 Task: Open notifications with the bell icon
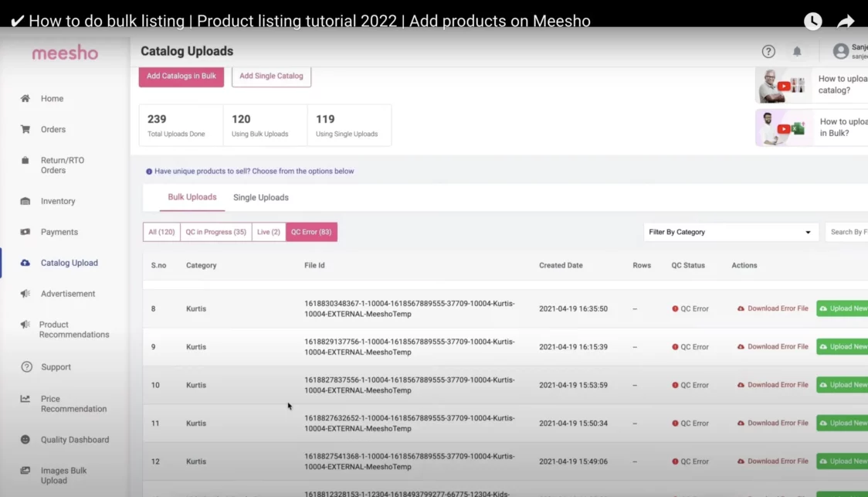797,52
